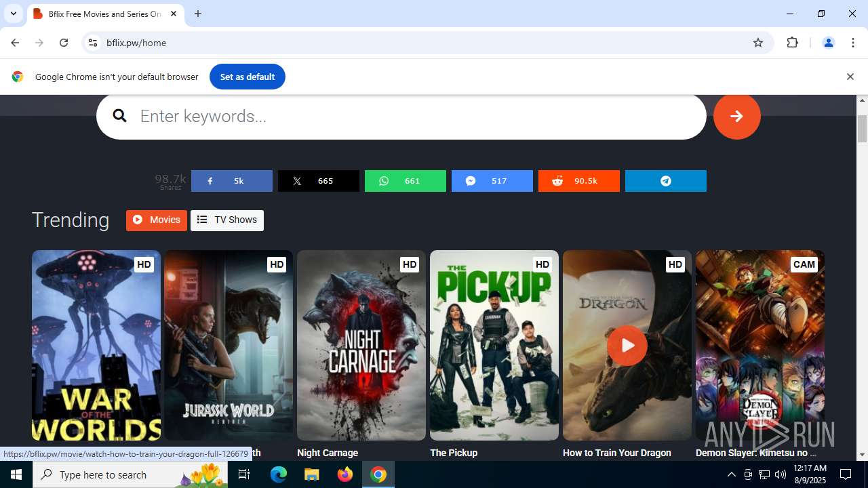Share via Messenger (517)
The width and height of the screenshot is (868, 488).
[x=492, y=181]
